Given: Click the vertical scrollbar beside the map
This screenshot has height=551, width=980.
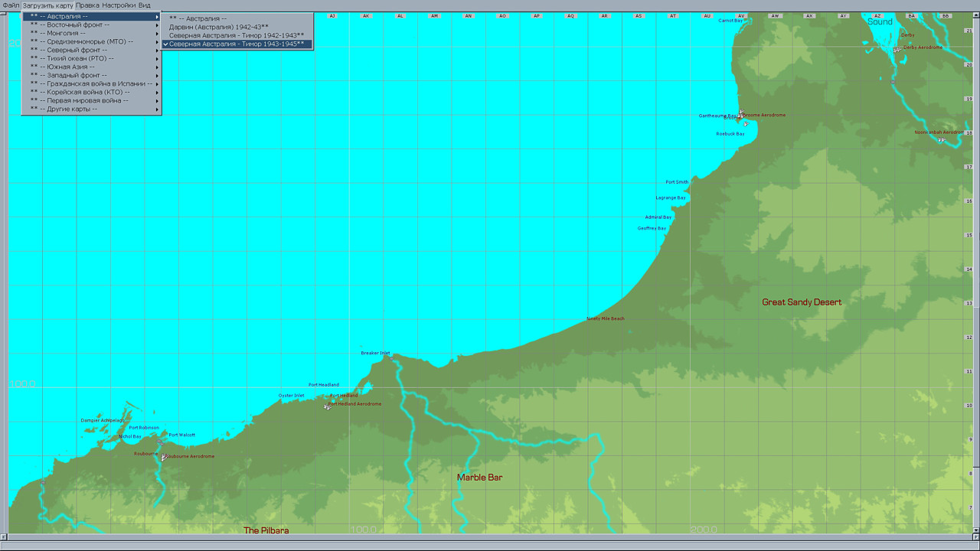Looking at the screenshot, I should click(976, 272).
